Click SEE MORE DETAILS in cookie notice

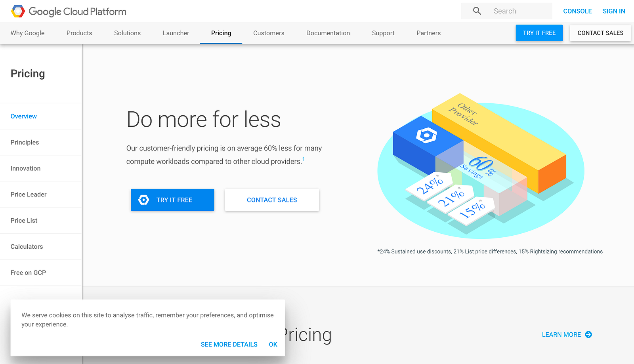[x=229, y=345]
